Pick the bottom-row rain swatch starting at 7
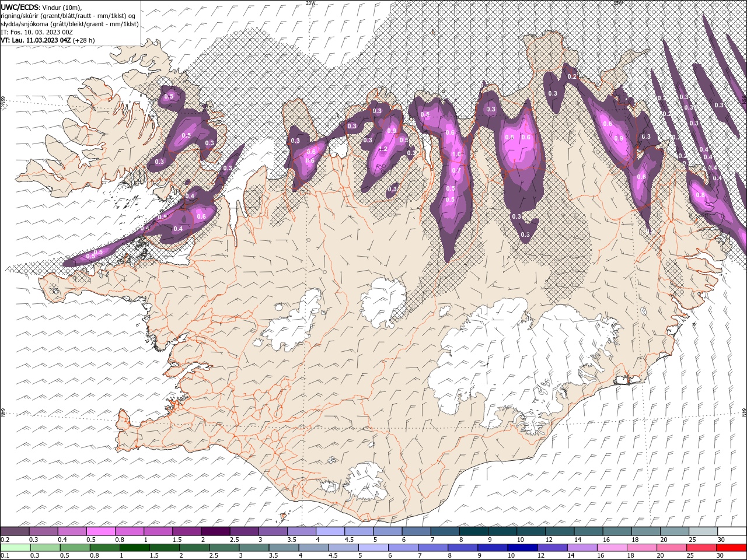Screen dimensions: 747x560 coord(432,548)
